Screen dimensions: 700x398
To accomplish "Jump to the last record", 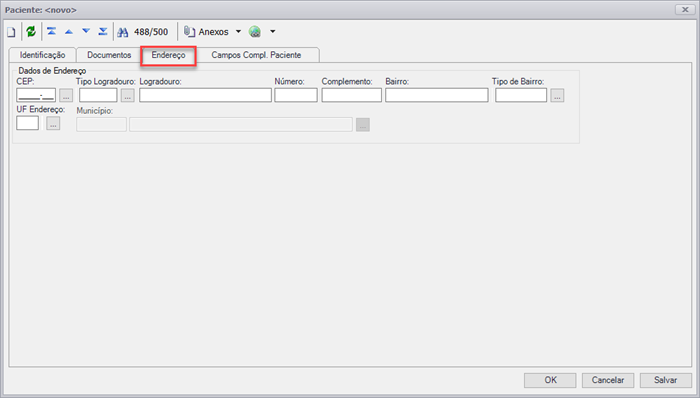I will pyautogui.click(x=103, y=32).
